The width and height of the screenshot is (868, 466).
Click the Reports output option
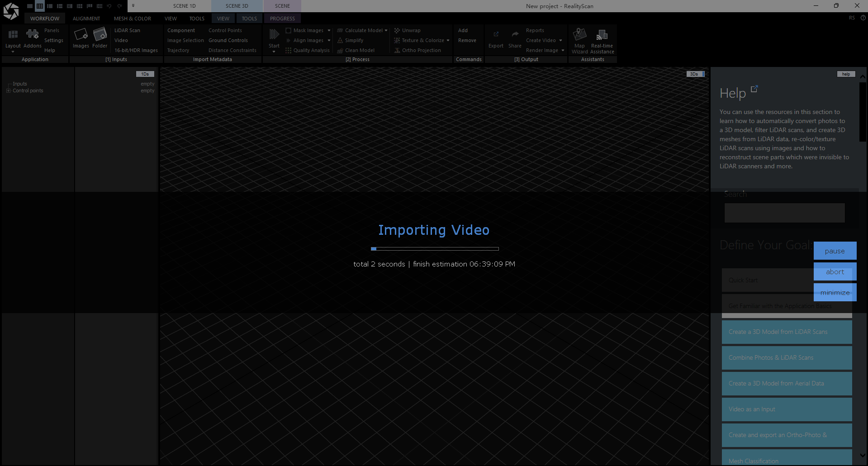535,30
